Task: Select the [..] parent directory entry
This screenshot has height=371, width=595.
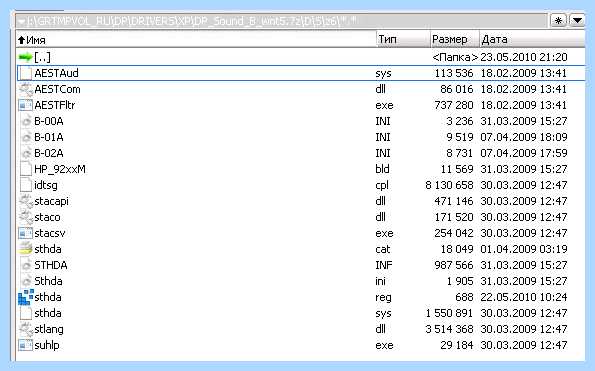Action: point(42,57)
